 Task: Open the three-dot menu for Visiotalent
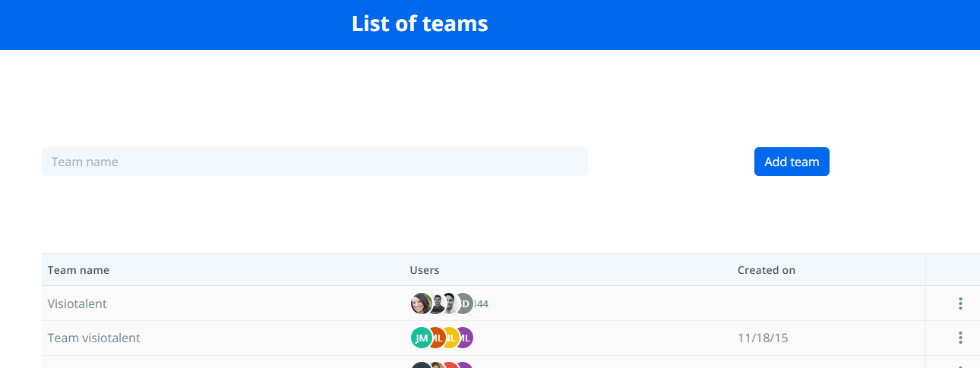coord(960,304)
